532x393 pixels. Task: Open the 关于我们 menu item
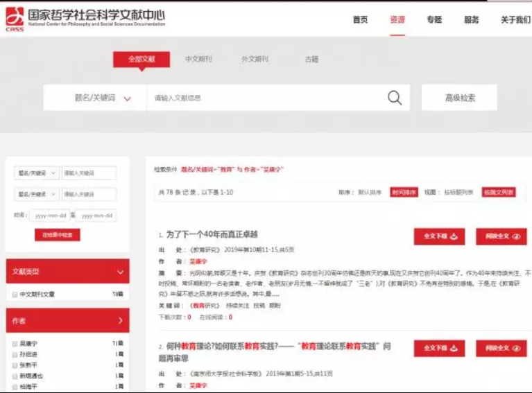click(x=516, y=19)
